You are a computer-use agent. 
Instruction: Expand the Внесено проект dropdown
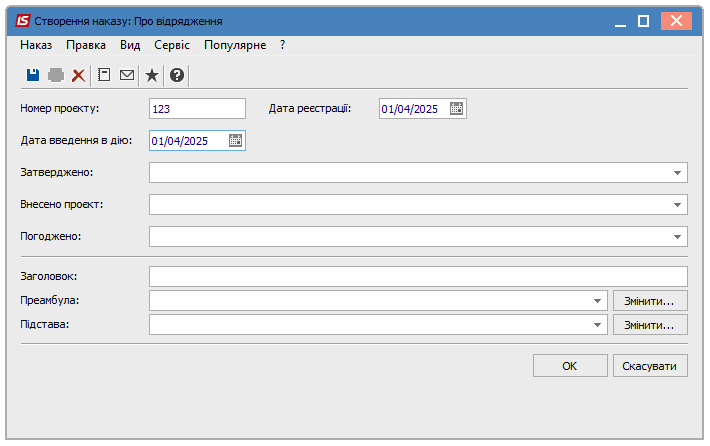[677, 205]
